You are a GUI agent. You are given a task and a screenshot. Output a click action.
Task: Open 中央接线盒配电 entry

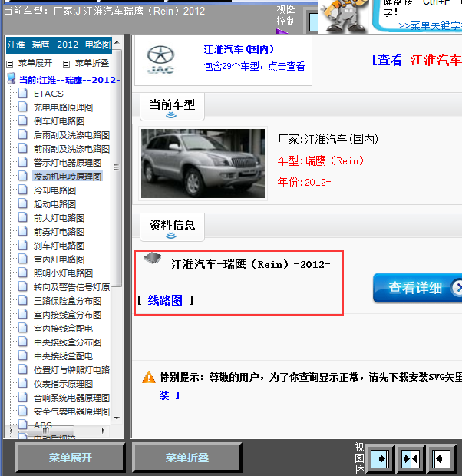[x=63, y=356]
